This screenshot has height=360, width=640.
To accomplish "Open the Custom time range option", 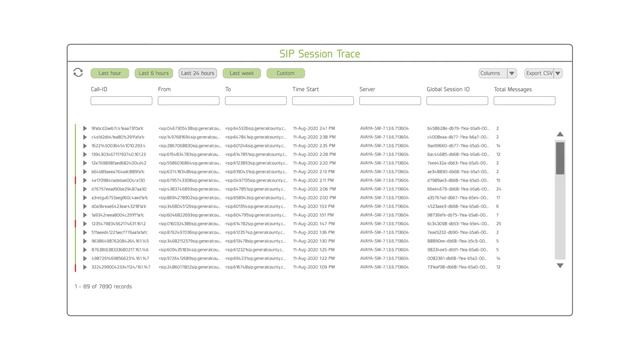I will (x=286, y=73).
